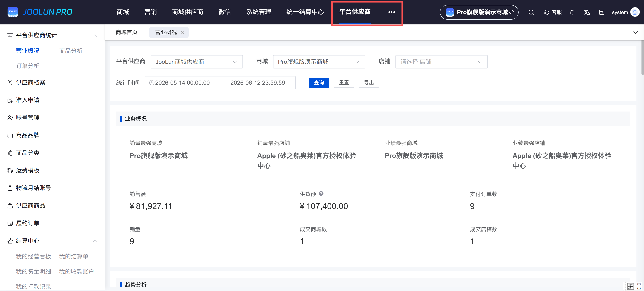Image resolution: width=644 pixels, height=291 pixels.
Task: Go to 商城供应商 top navigation
Action: 187,12
